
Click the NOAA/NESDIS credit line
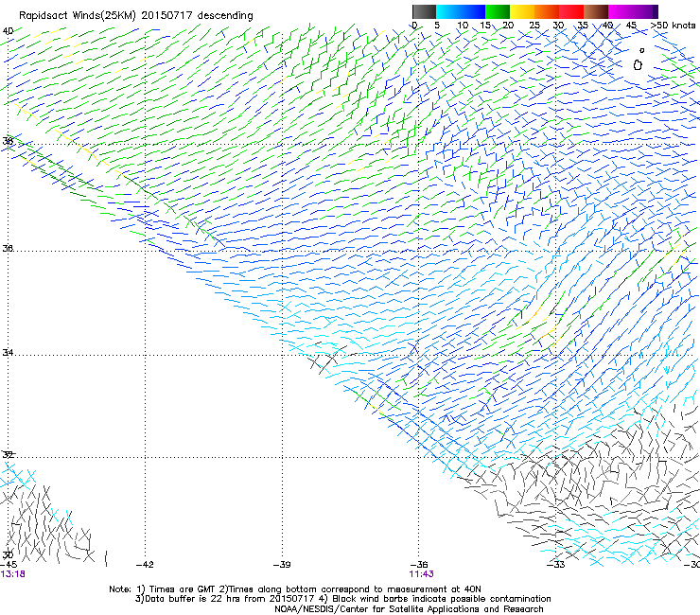coord(409,608)
